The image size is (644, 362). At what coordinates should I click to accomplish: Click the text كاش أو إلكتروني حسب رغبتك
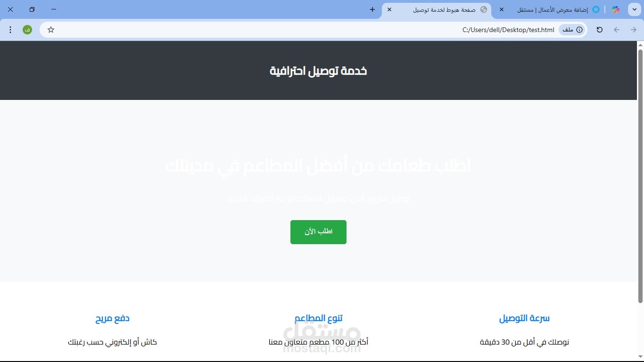pyautogui.click(x=112, y=342)
